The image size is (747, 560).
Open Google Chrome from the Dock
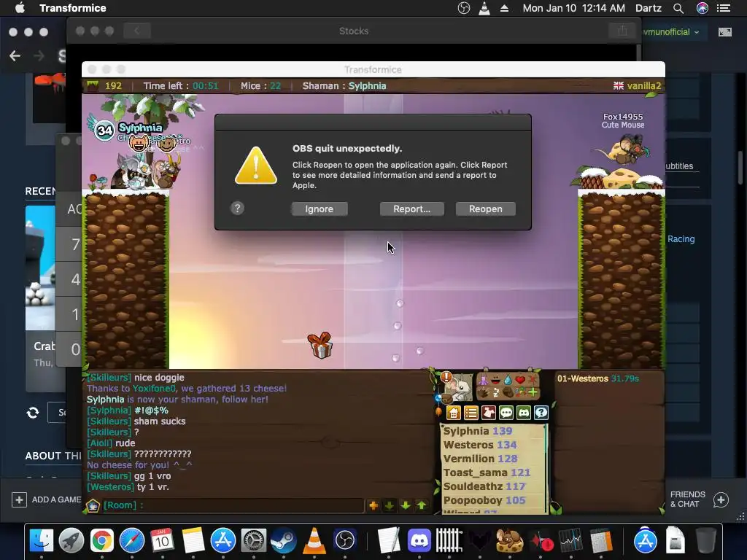pos(101,540)
